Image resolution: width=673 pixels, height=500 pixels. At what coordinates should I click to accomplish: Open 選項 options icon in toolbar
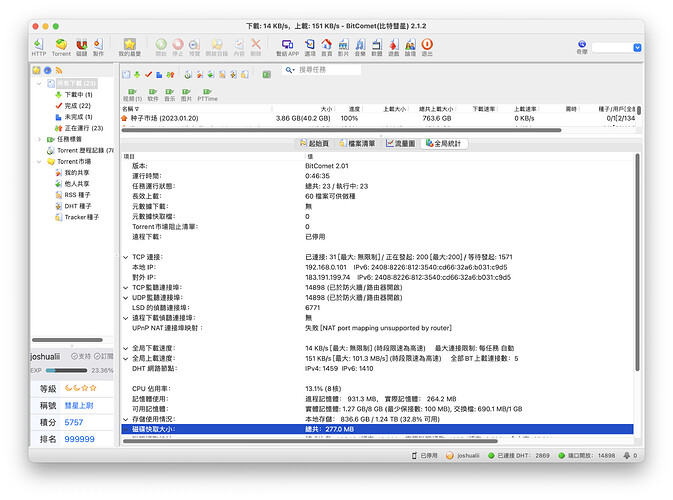pos(310,47)
